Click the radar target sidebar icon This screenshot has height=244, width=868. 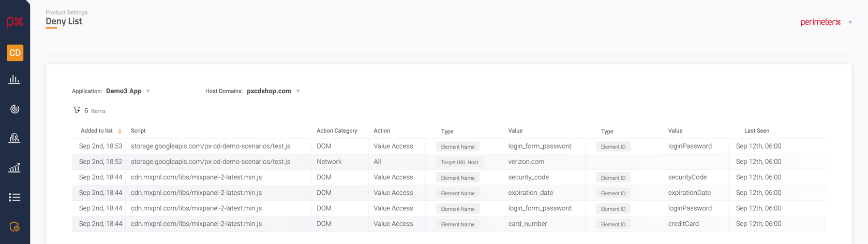(14, 109)
